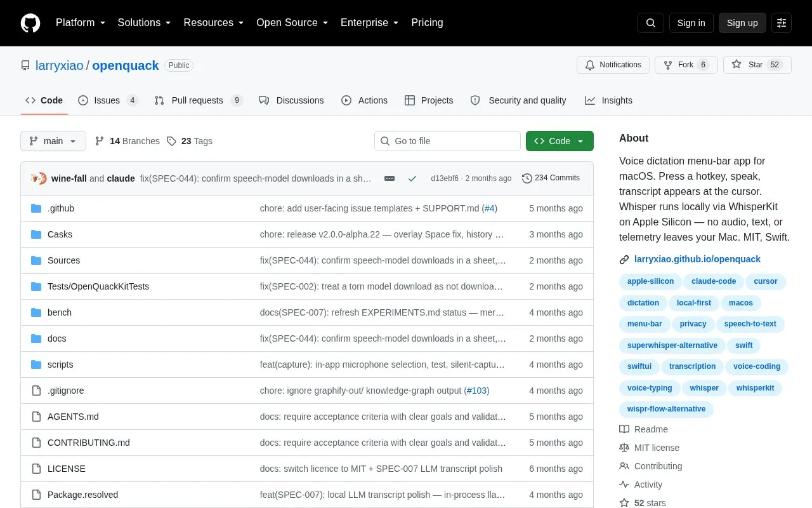The height and width of the screenshot is (508, 812).
Task: Click the Sources folder icon
Action: click(36, 260)
